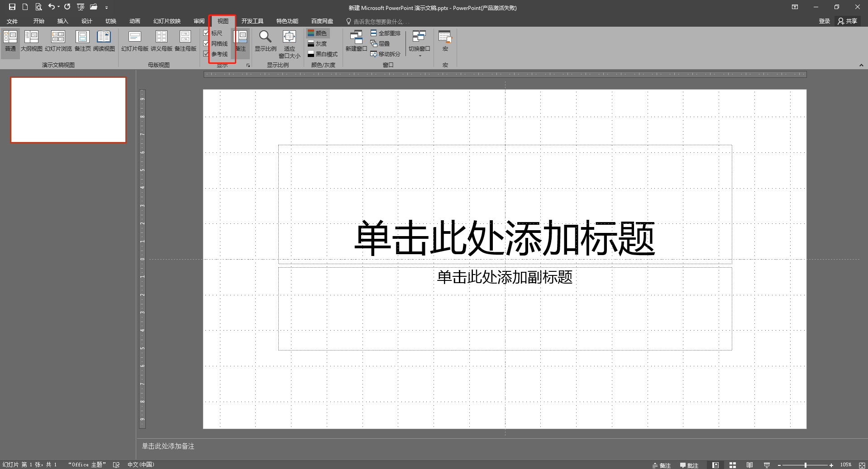Click the Open folder icon in quick access toolbar
Viewport: 868px width, 469px height.
[x=94, y=7]
